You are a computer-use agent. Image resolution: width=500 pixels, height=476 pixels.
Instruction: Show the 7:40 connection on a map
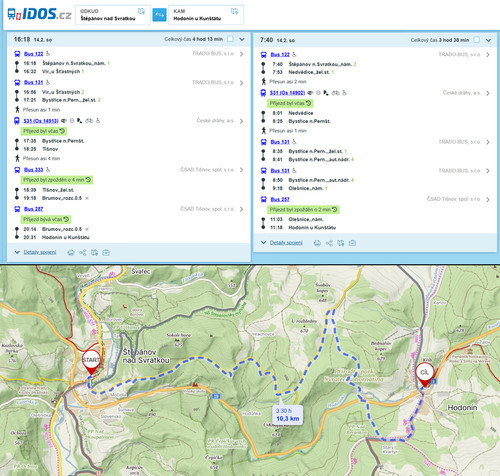pos(341,243)
